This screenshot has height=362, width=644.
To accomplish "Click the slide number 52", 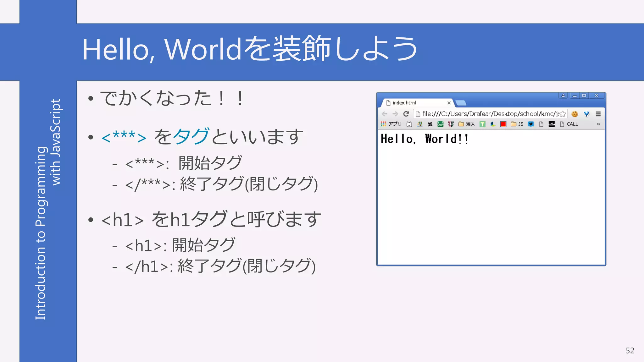I will point(630,351).
